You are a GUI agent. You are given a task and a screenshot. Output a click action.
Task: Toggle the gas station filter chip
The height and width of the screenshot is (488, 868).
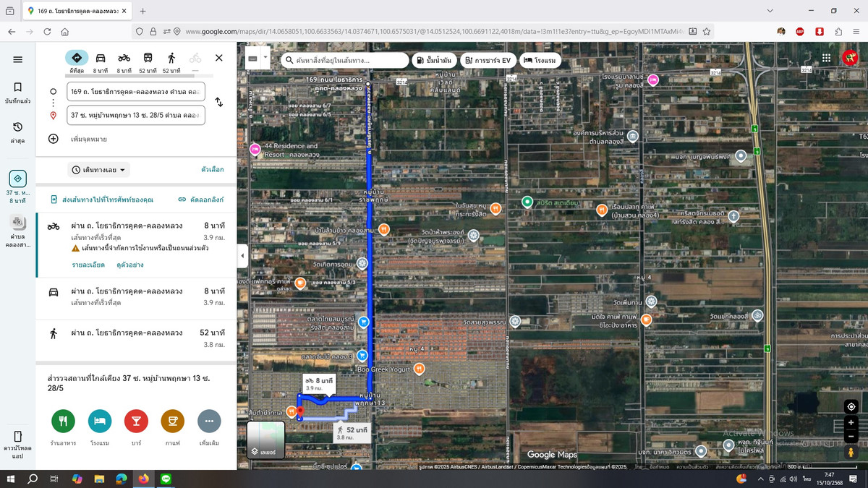[x=434, y=60]
